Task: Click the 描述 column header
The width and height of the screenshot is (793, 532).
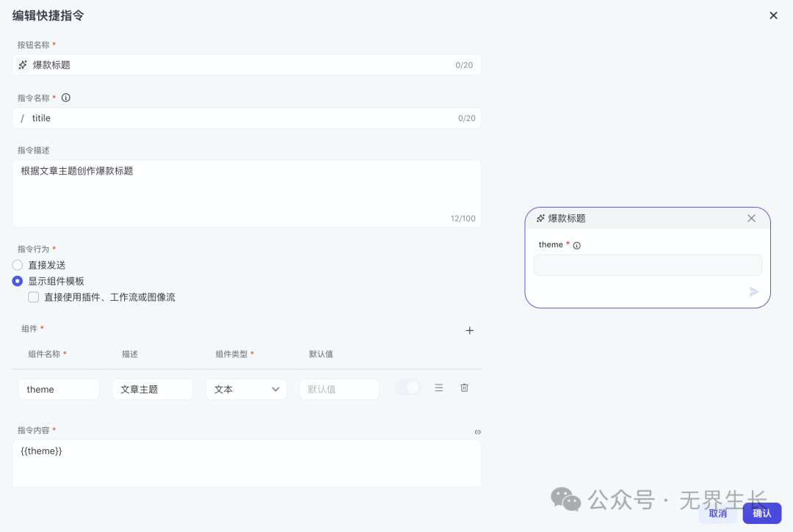Action: [x=129, y=354]
